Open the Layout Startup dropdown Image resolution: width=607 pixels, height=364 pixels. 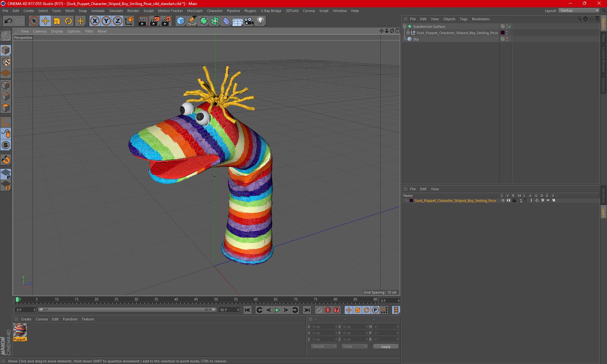(579, 11)
